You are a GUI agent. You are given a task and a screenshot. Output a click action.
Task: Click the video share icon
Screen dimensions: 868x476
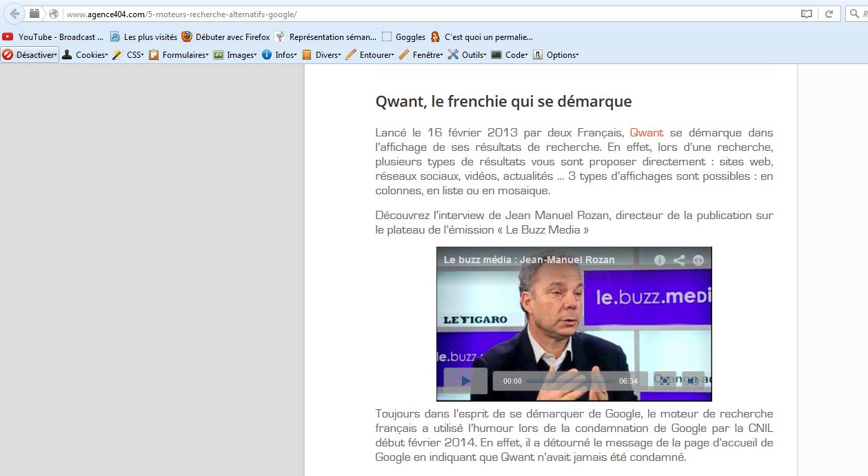[x=679, y=260]
